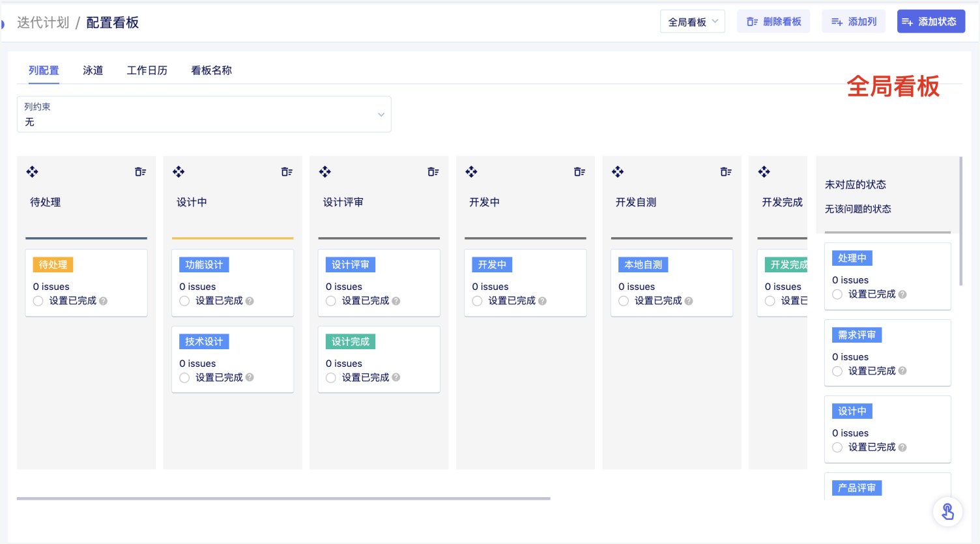The height and width of the screenshot is (544, 980).
Task: Click the vertical scrollbar of unmapped statuses
Action: [960, 221]
